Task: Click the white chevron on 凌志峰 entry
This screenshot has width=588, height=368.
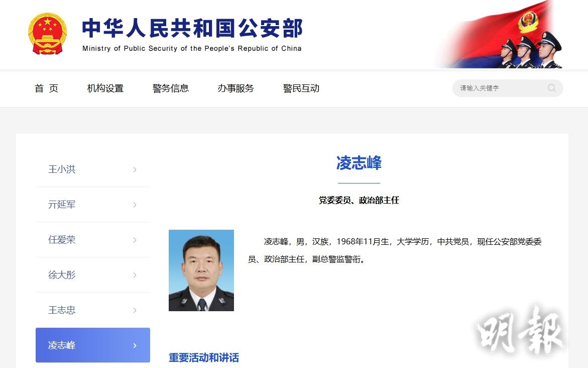Action: tap(135, 345)
